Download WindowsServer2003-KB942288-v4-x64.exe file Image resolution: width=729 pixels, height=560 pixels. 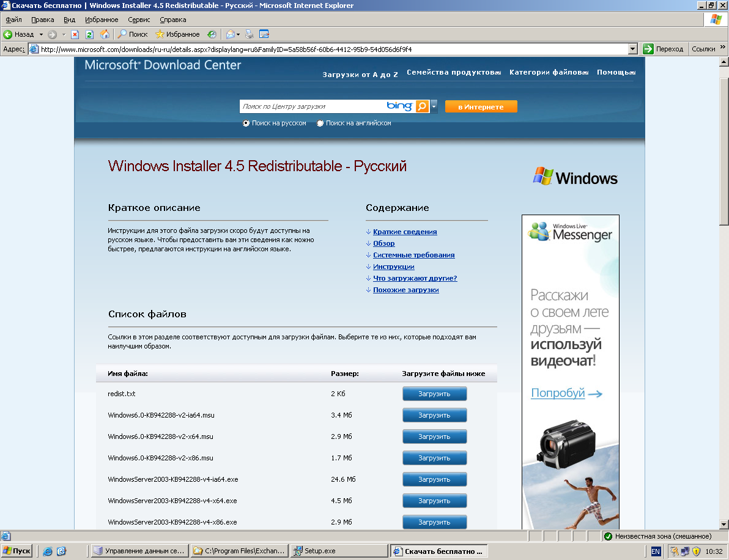click(434, 501)
